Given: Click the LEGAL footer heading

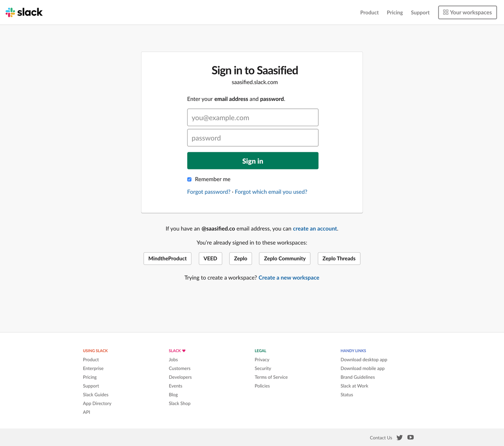Looking at the screenshot, I should [260, 351].
